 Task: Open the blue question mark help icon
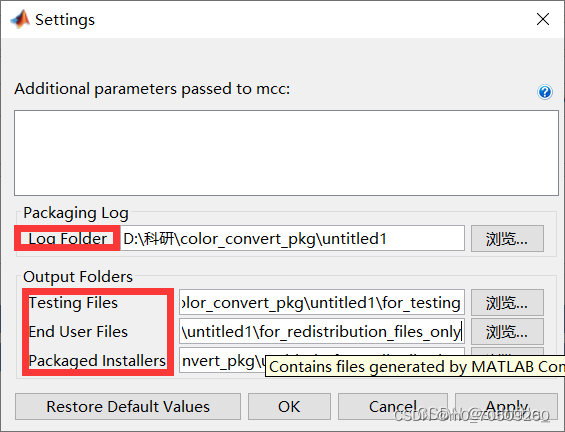click(544, 92)
